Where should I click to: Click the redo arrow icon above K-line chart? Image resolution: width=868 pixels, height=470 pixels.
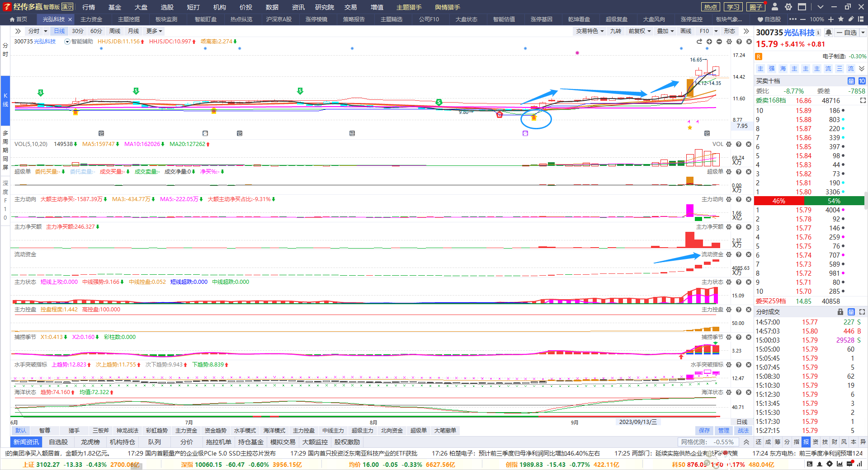699,42
